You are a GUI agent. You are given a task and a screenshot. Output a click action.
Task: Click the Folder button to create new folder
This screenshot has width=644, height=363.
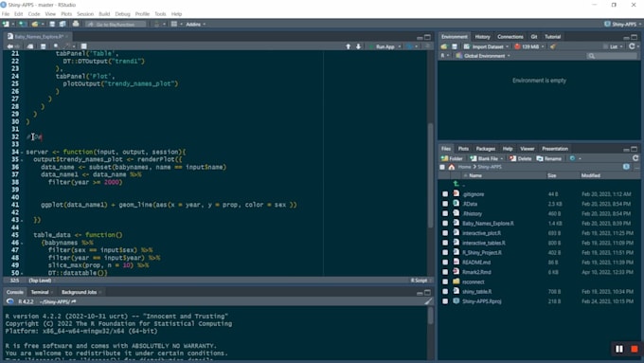[452, 158]
